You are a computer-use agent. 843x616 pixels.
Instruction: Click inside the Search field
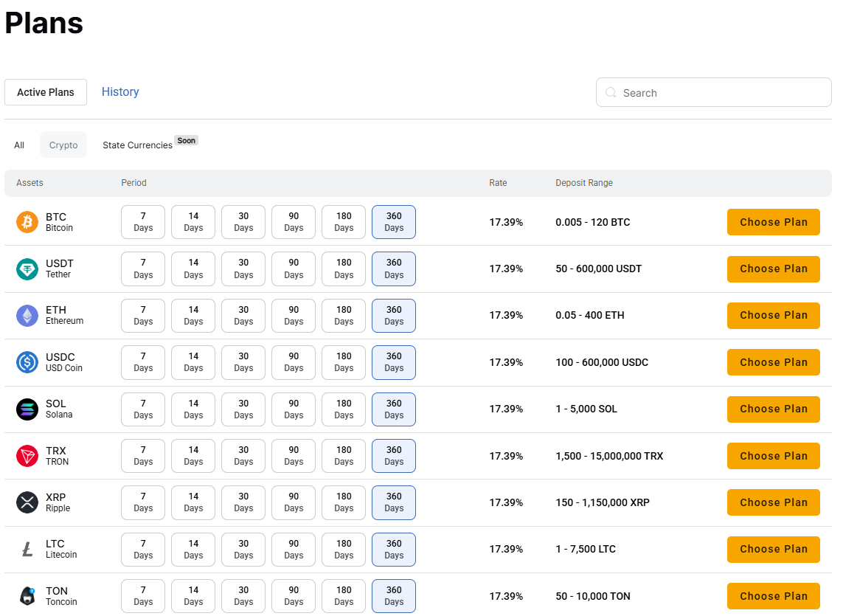point(712,92)
